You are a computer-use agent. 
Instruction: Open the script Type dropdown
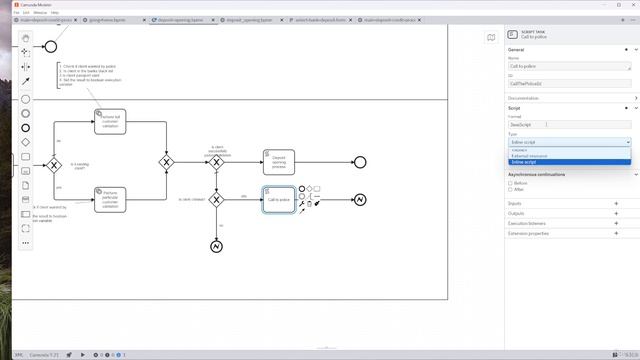click(x=569, y=142)
